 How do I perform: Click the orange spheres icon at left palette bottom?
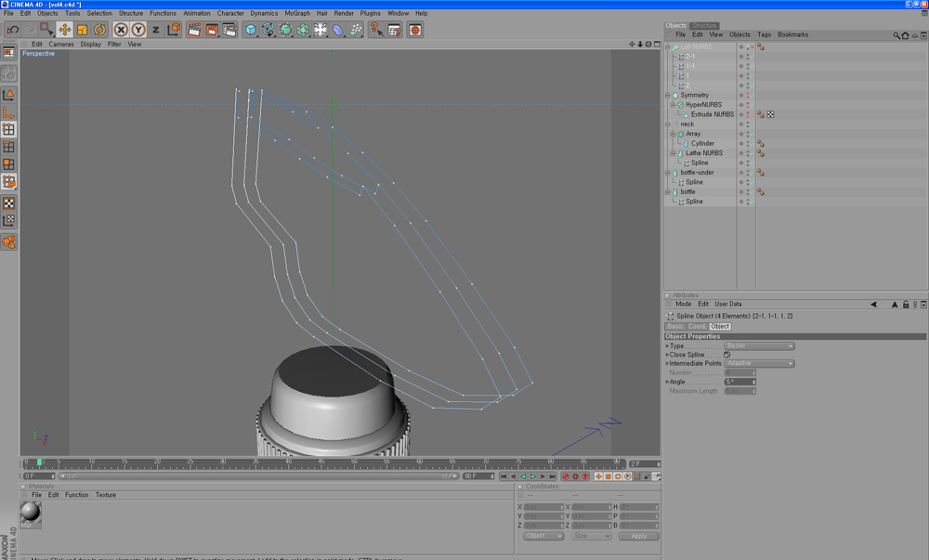(9, 241)
